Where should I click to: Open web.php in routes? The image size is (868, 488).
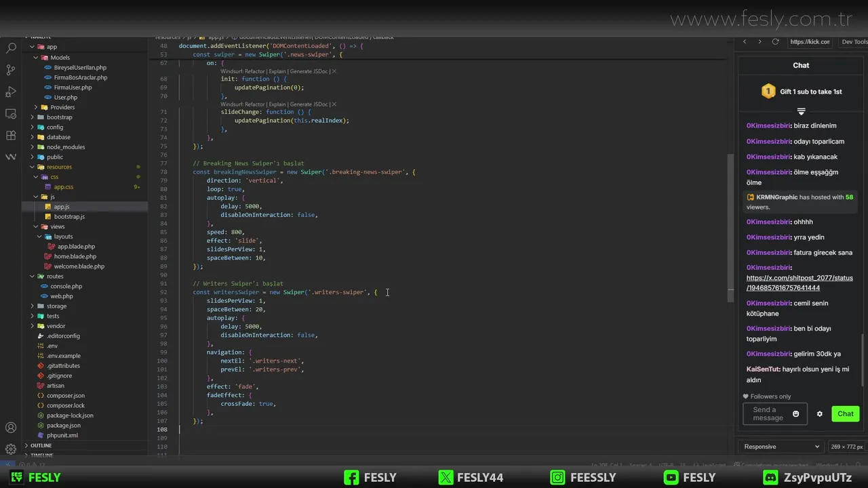click(x=62, y=296)
